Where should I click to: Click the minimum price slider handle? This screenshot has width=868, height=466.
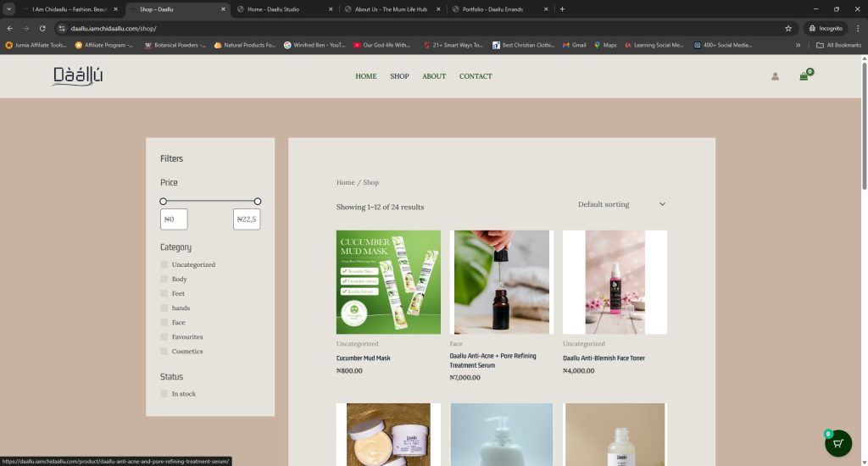pyautogui.click(x=163, y=202)
